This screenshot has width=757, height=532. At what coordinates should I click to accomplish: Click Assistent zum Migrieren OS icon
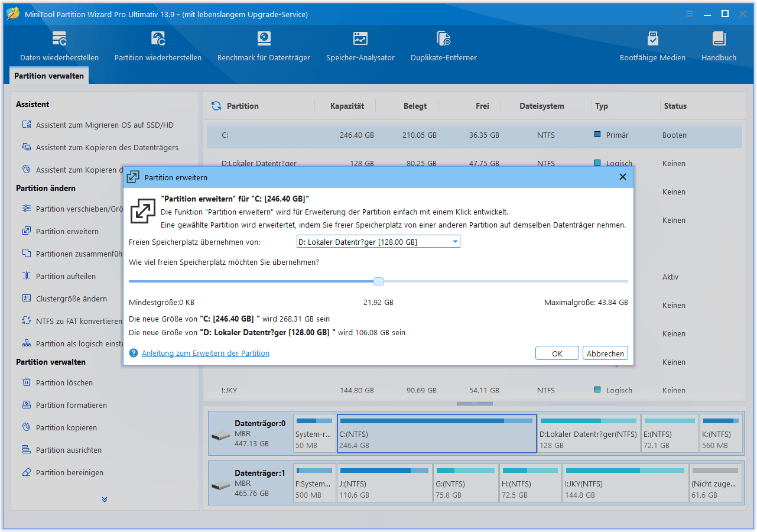26,125
